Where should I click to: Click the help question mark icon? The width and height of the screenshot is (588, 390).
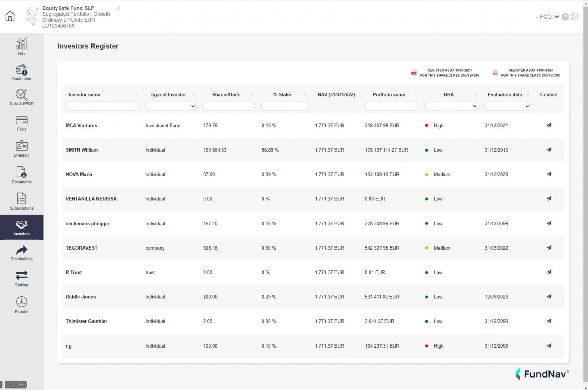(565, 17)
